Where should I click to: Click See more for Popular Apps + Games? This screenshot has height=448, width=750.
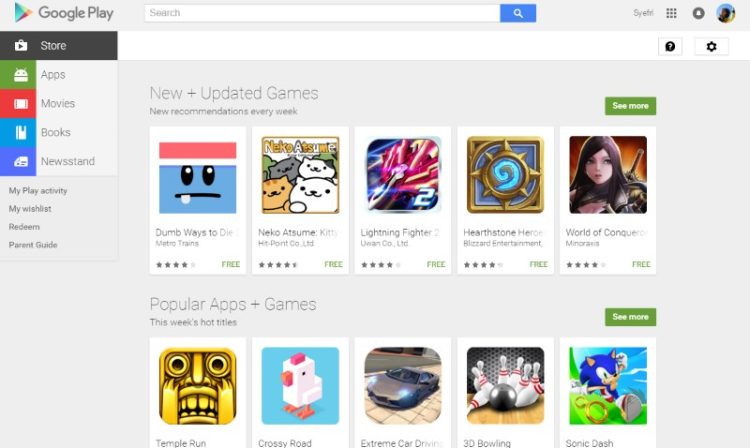point(630,317)
